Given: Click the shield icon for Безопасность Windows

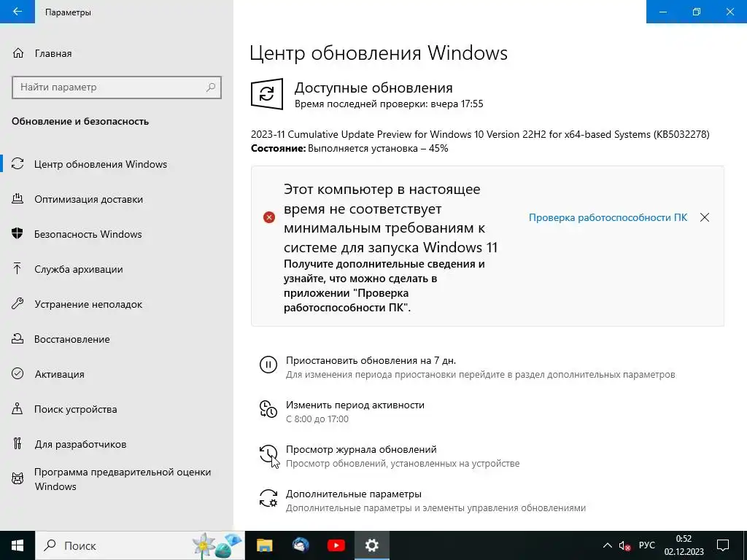Looking at the screenshot, I should pos(18,234).
